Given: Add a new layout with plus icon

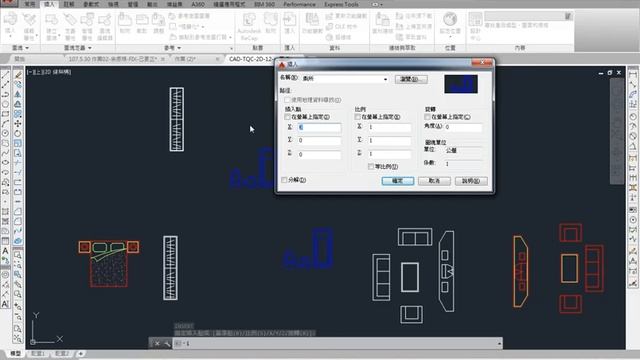Looking at the screenshot, I should click(80, 353).
